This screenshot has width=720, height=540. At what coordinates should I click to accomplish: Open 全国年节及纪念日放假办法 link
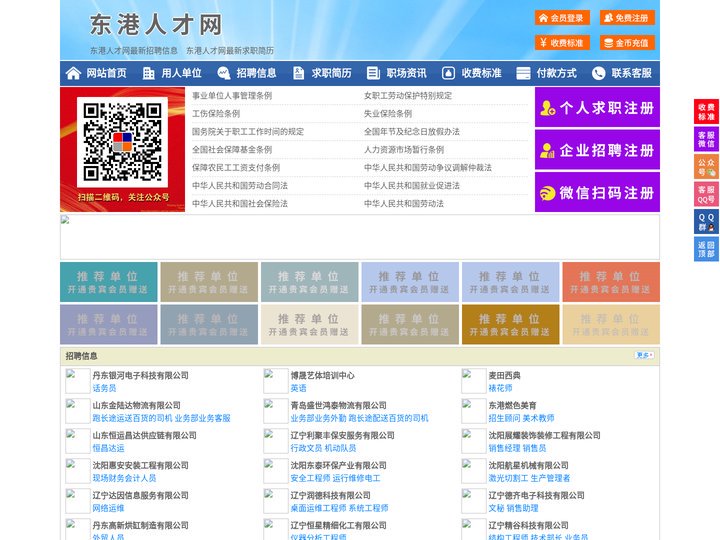click(412, 131)
